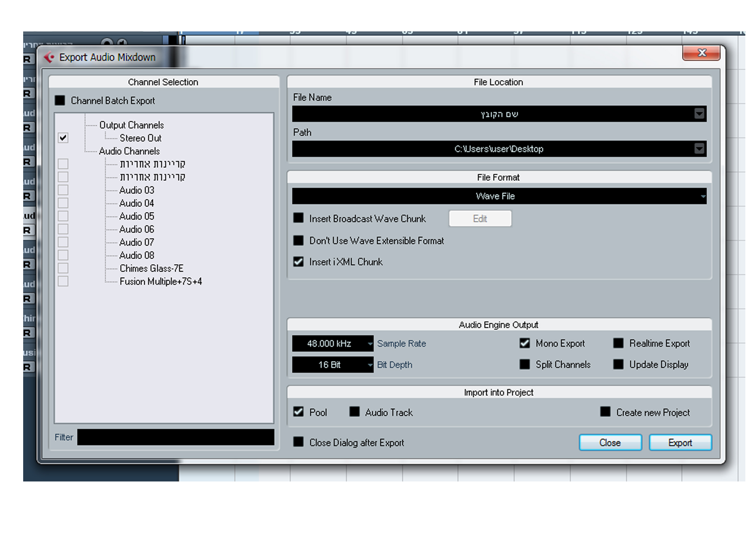Toggle Insert Broadcast Wave Chunk option

[298, 218]
